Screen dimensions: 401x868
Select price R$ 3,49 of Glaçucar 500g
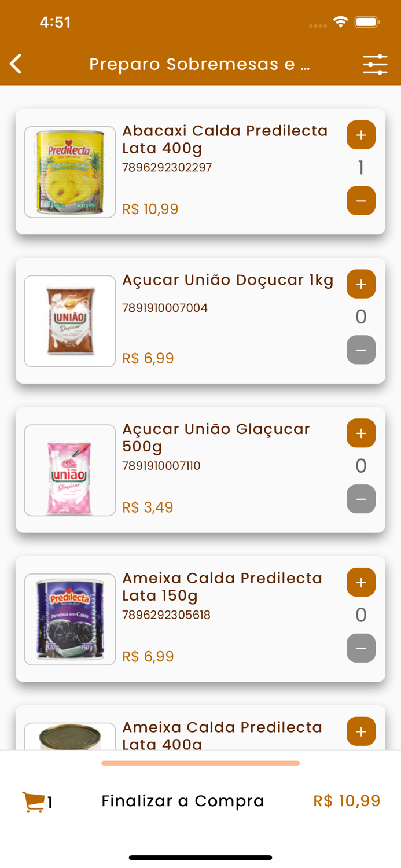pyautogui.click(x=148, y=507)
